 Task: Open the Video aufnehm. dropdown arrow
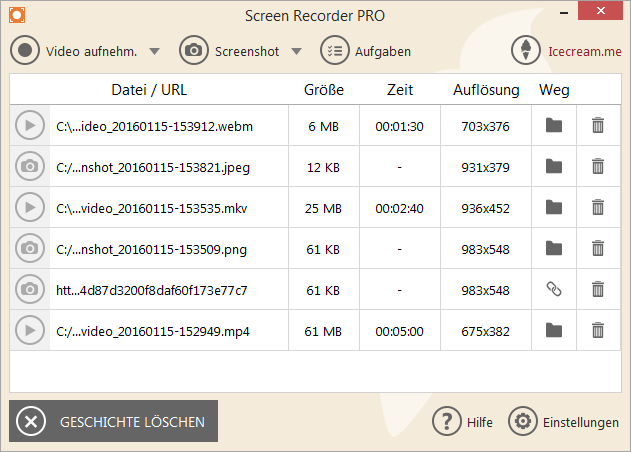click(155, 52)
